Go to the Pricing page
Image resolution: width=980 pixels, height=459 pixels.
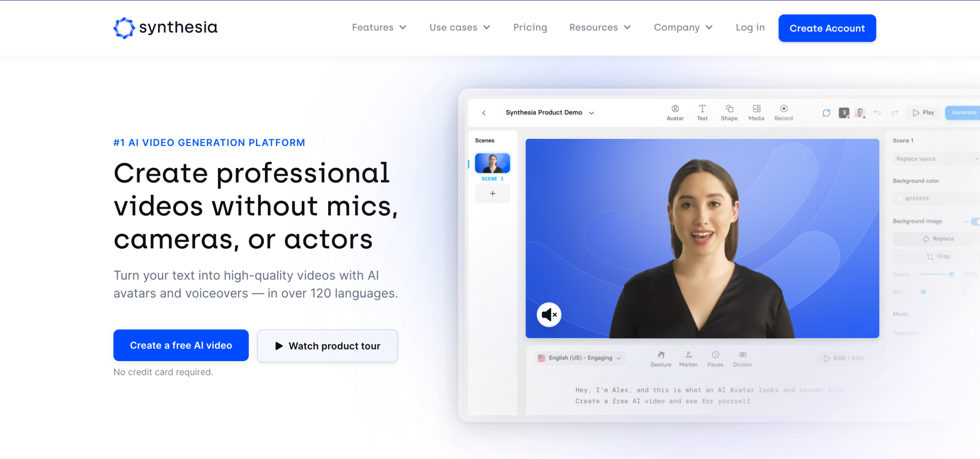tap(530, 28)
